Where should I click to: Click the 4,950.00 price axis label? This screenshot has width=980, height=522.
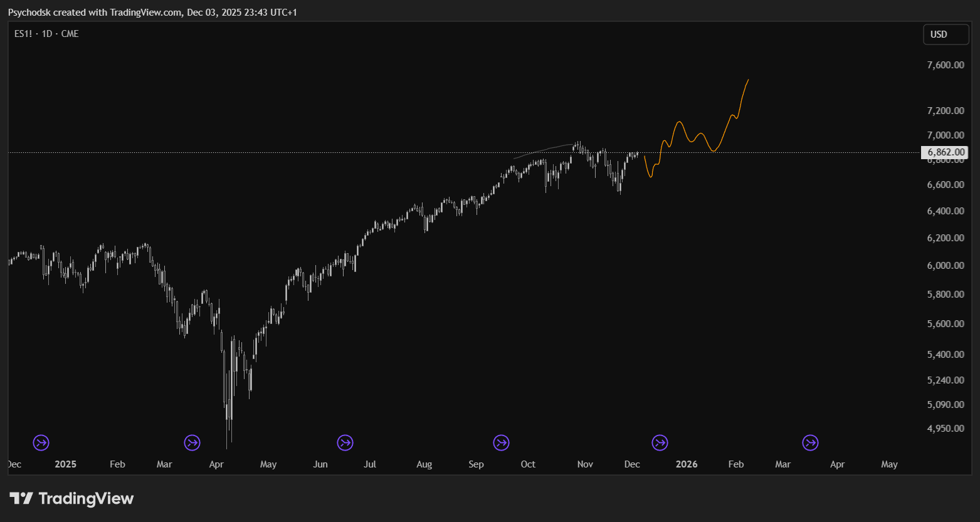945,429
